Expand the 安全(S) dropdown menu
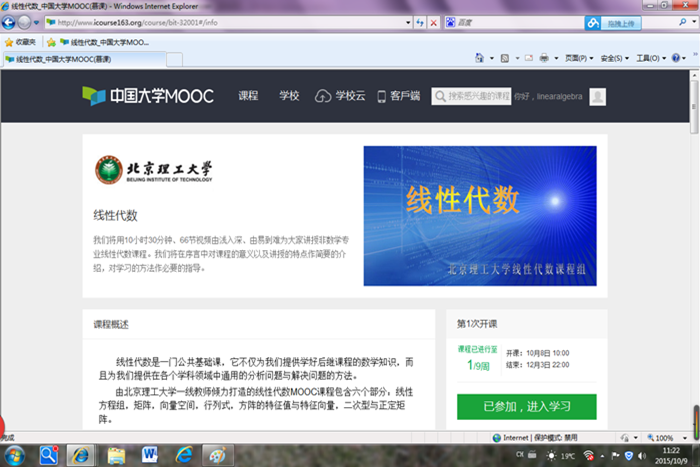Viewport: 700px width, 467px height. [x=614, y=59]
